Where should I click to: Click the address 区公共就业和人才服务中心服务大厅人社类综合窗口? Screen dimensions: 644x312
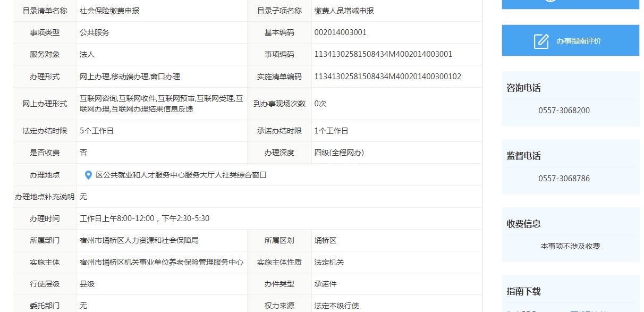[181, 175]
